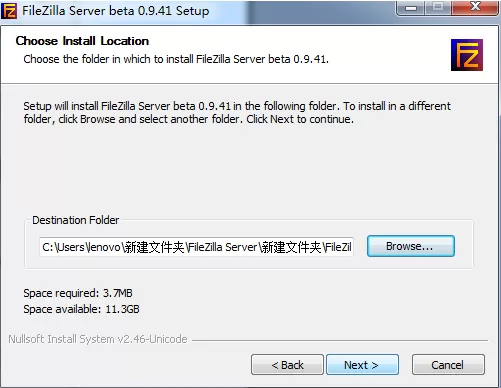Click the setup instruction paragraph text
This screenshot has height=388, width=501.
(237, 112)
